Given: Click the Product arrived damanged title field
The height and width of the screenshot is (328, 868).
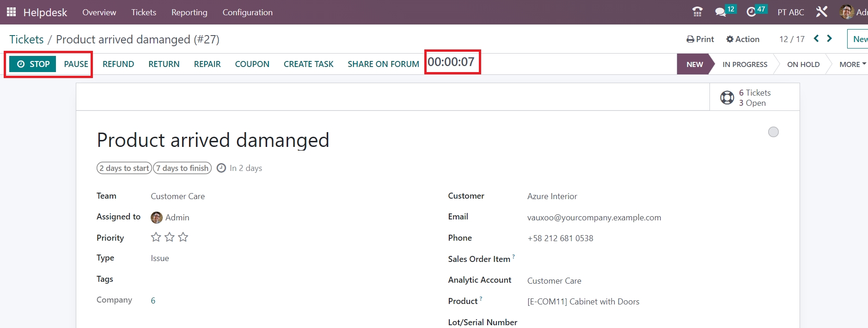Looking at the screenshot, I should click(213, 140).
